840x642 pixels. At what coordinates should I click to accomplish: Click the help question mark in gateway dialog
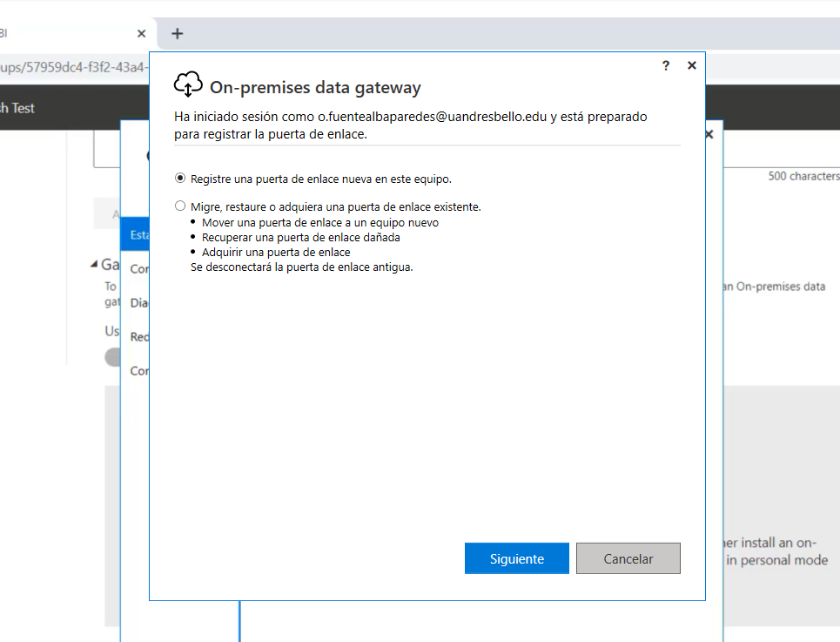[666, 66]
